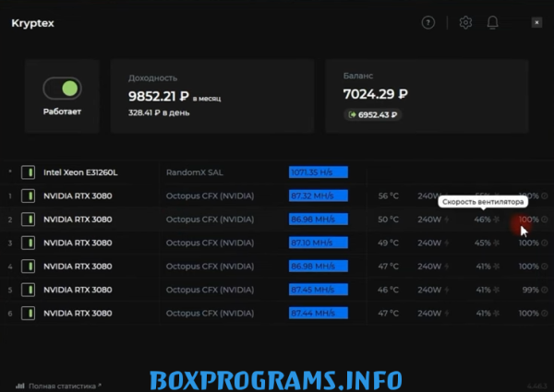554x392 pixels.
Task: Click the 240W value in GPU row 3
Action: coord(429,243)
